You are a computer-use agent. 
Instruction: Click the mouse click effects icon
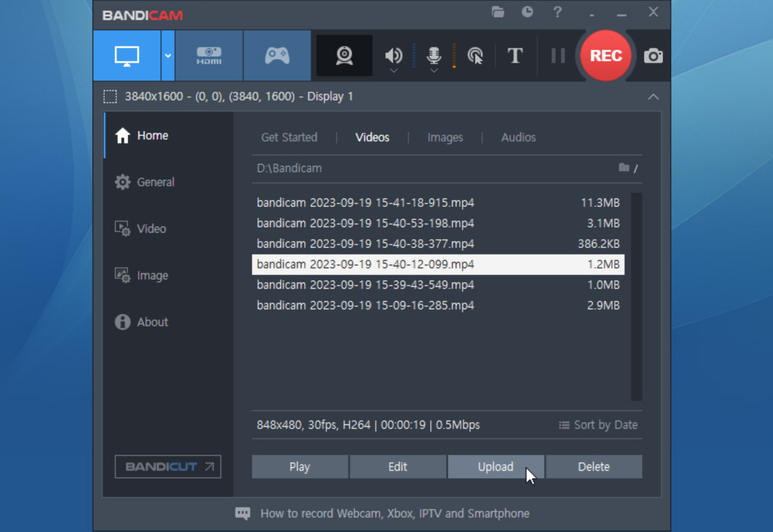pyautogui.click(x=475, y=56)
